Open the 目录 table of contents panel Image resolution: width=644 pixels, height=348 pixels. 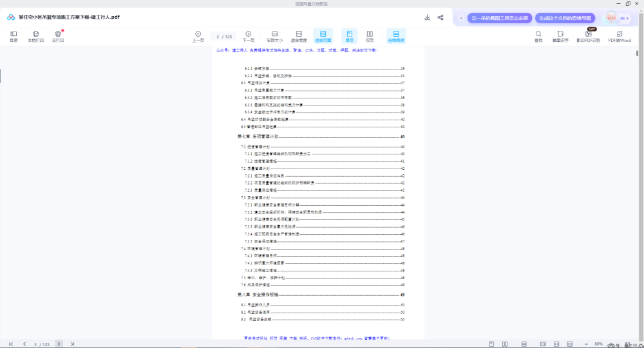point(14,37)
